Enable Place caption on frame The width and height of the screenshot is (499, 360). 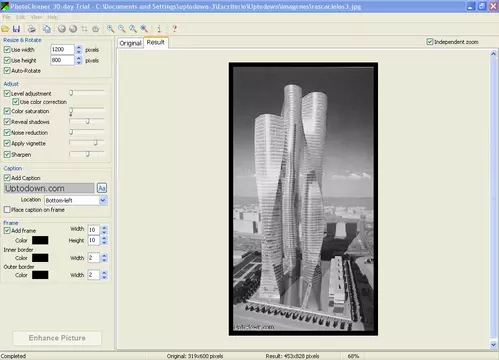click(x=7, y=210)
